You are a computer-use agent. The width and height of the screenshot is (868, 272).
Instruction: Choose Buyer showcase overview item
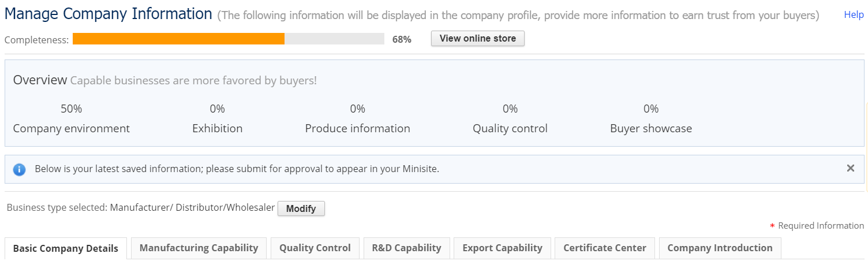pos(650,128)
